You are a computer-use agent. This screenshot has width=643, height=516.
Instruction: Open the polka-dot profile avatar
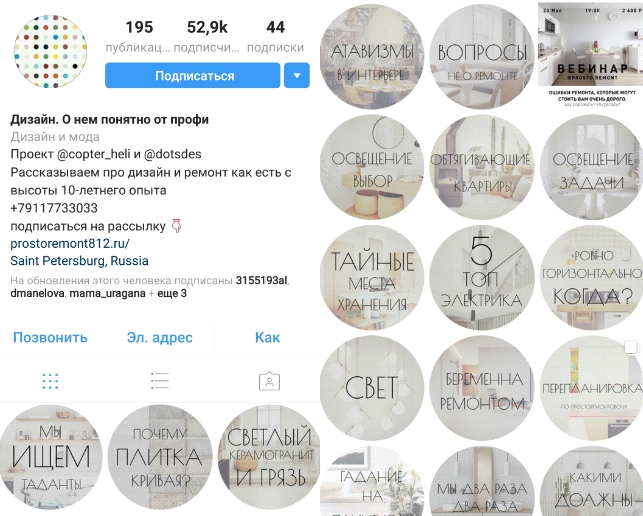[x=50, y=51]
